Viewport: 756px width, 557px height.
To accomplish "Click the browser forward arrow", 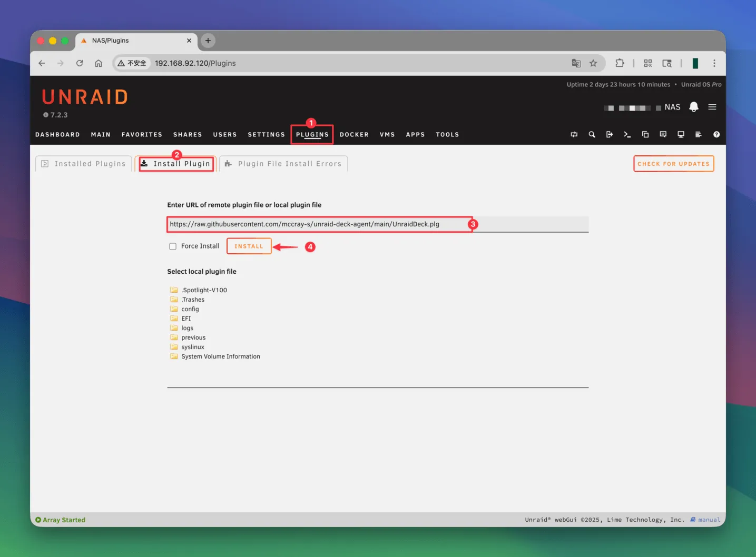I will 61,63.
